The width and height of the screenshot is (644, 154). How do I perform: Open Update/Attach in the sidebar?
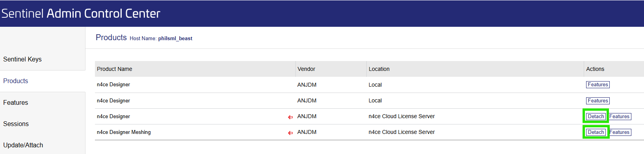click(23, 145)
